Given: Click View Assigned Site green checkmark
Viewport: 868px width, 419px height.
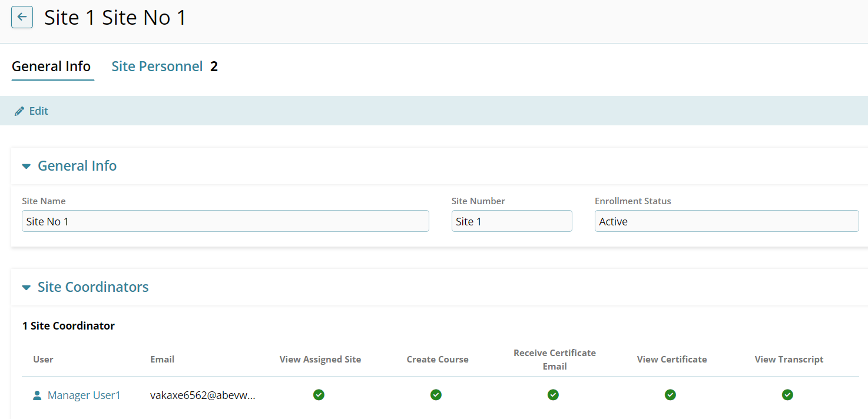Looking at the screenshot, I should 319,395.
